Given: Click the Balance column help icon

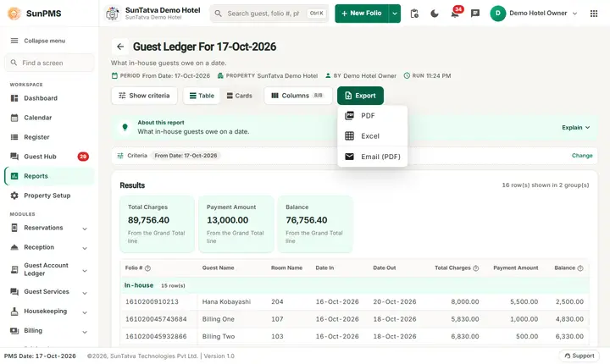Looking at the screenshot, I should click(x=580, y=268).
